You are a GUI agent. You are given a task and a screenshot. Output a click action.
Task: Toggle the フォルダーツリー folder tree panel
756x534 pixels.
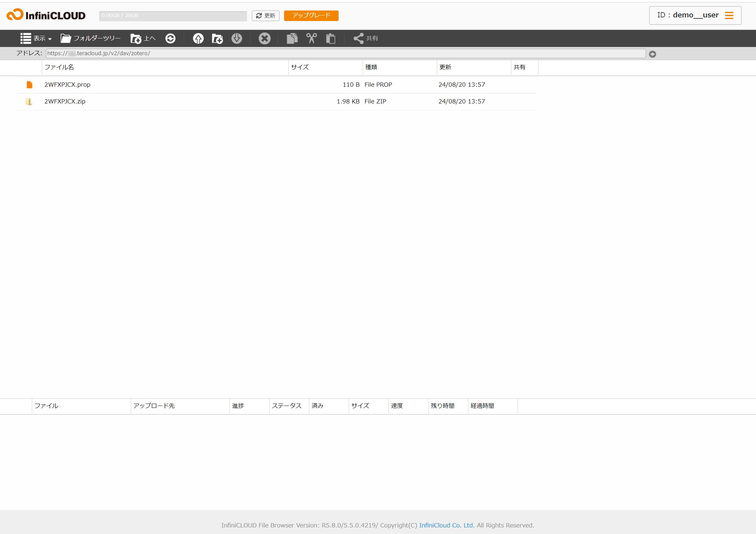(91, 38)
